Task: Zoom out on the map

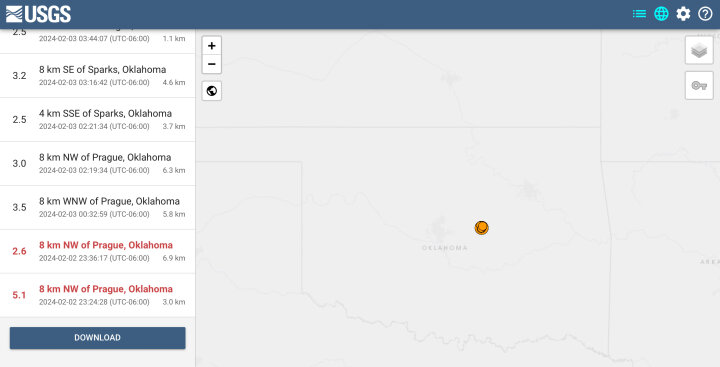Action: coord(212,64)
